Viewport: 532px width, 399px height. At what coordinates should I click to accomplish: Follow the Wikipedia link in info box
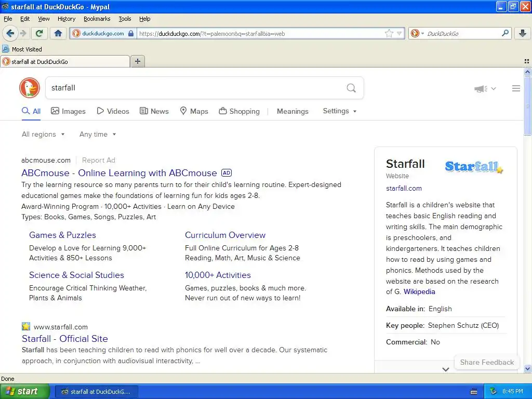point(419,292)
